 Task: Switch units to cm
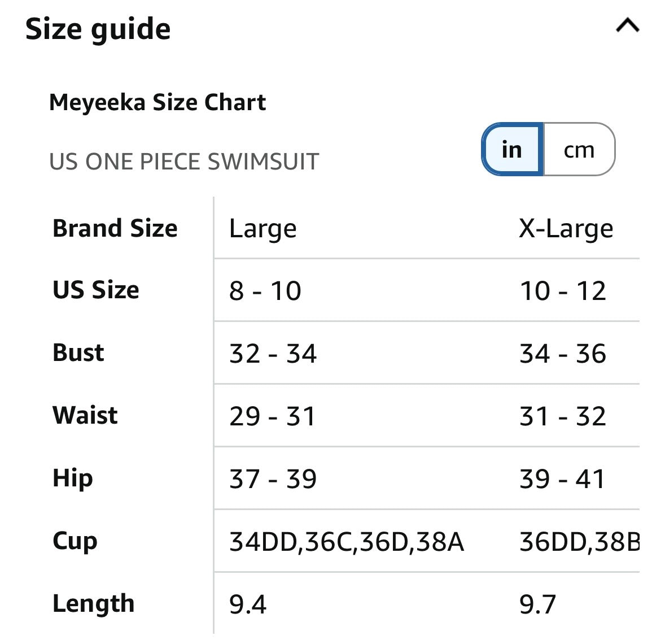(x=579, y=150)
